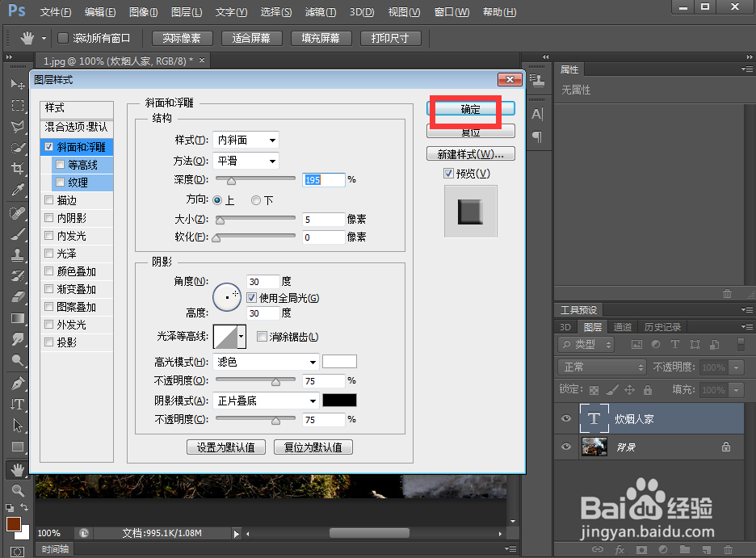756x558 pixels.
Task: Select the Type tool in toolbar
Action: (17, 404)
